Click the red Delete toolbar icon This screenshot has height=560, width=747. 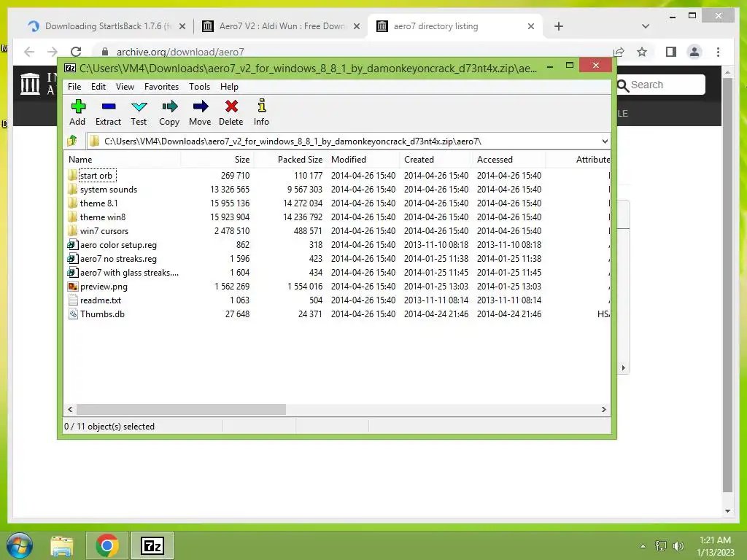coord(231,112)
